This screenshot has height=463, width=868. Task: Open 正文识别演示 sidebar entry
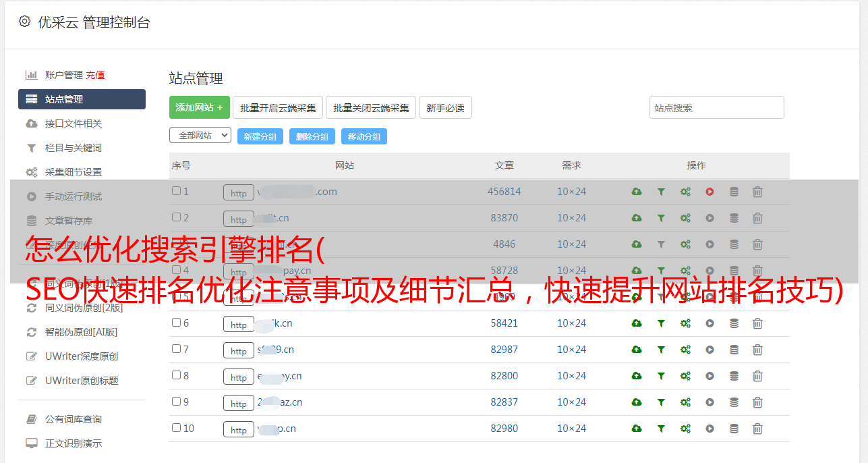tap(73, 443)
